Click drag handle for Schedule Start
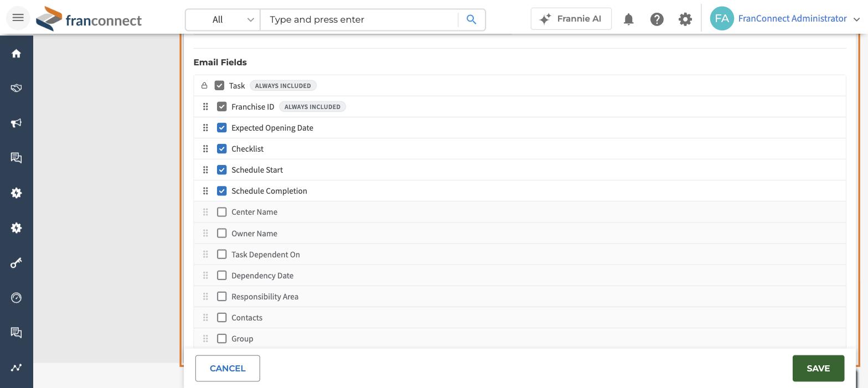Image resolution: width=868 pixels, height=388 pixels. tap(205, 170)
